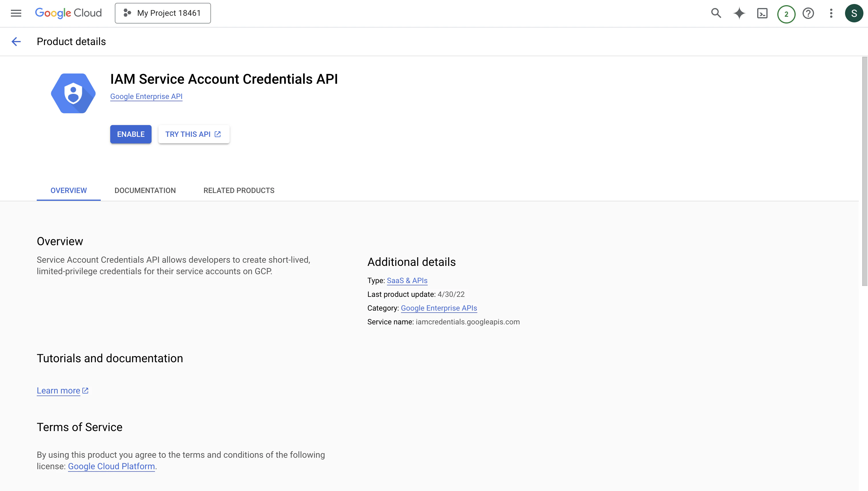The height and width of the screenshot is (491, 868).
Task: Open the My Project 18461 project picker
Action: click(163, 13)
